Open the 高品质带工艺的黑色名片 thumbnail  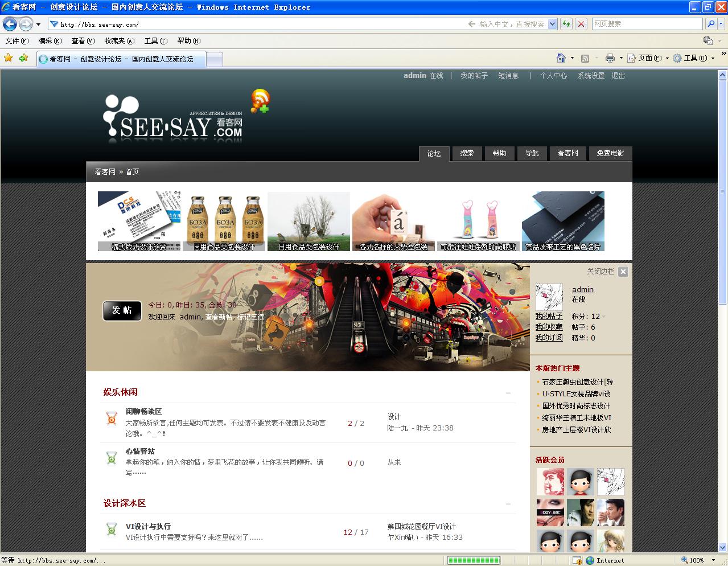click(x=563, y=221)
